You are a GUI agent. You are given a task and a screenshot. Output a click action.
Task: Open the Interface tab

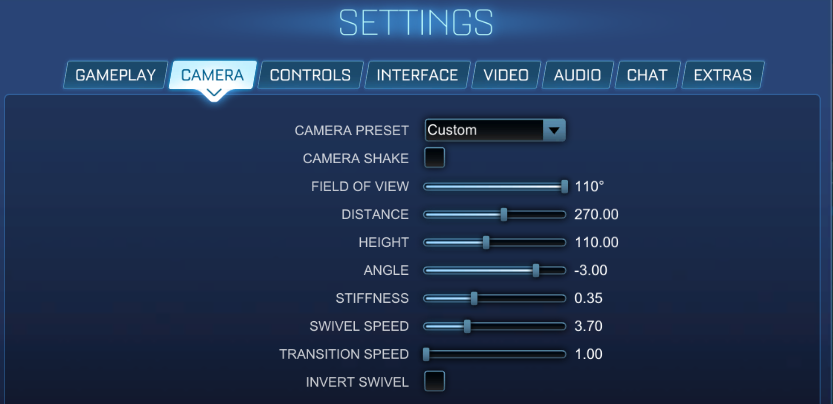click(x=417, y=75)
